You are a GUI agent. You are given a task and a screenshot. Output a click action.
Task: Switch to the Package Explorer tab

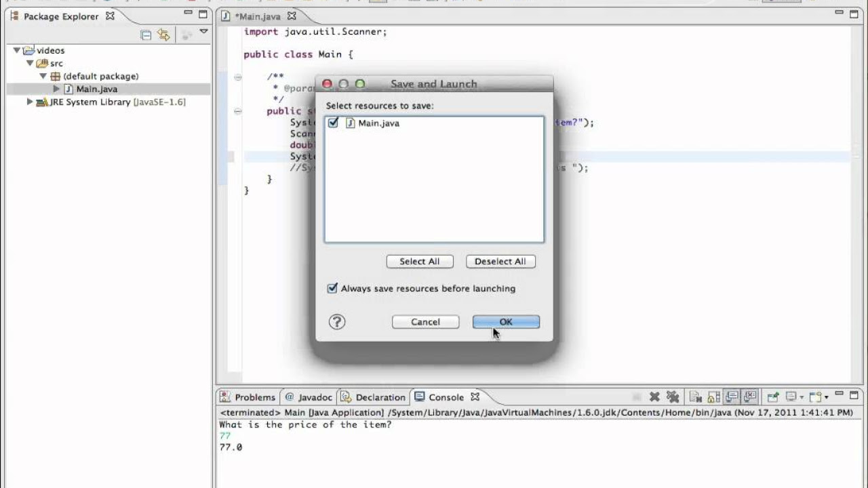(x=61, y=16)
